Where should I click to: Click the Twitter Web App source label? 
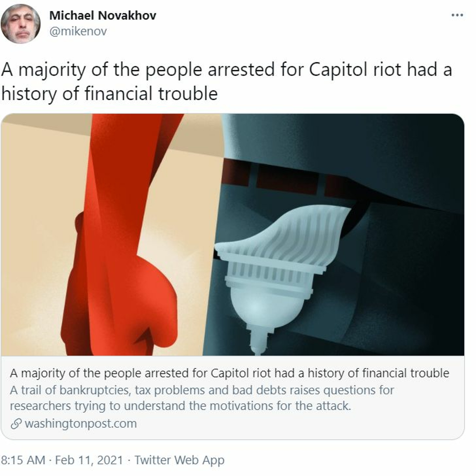179,460
